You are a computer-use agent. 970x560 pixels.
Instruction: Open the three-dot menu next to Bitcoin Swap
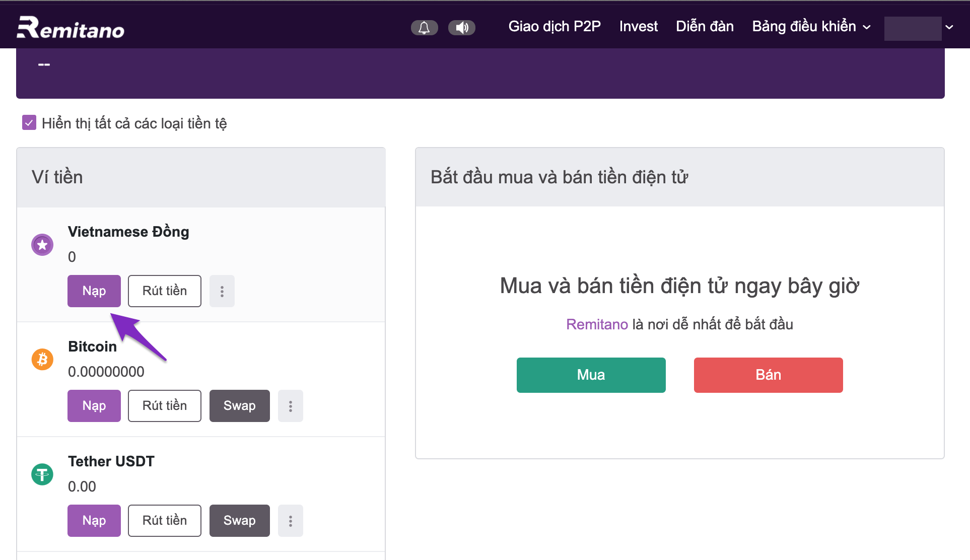290,405
